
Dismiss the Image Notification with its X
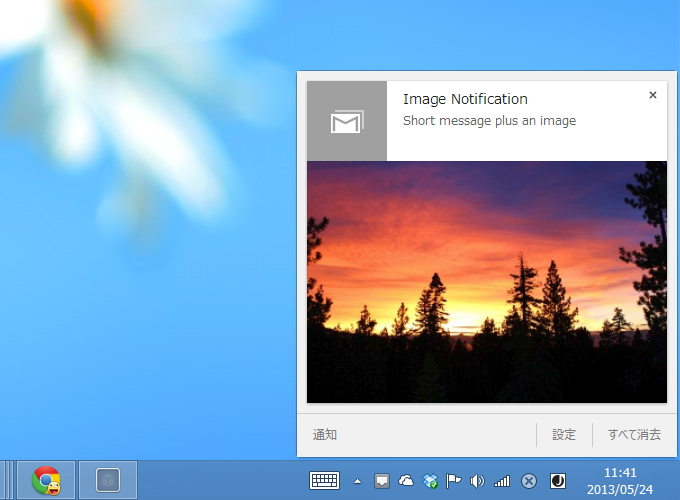pos(652,95)
